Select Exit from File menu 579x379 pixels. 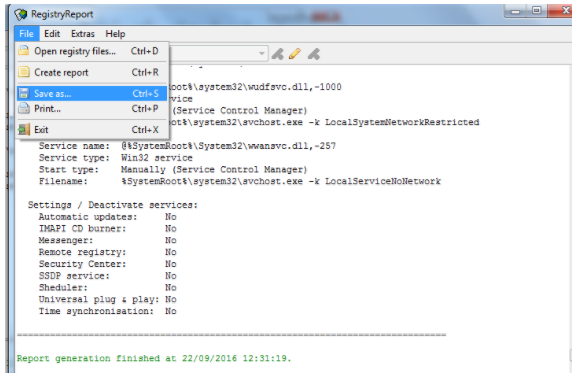click(x=92, y=130)
